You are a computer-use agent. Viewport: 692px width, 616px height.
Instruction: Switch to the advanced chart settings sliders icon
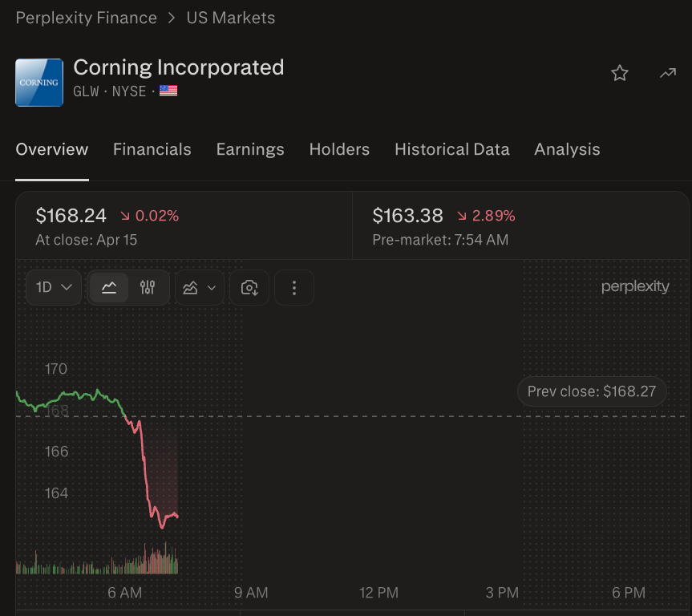[x=148, y=287]
